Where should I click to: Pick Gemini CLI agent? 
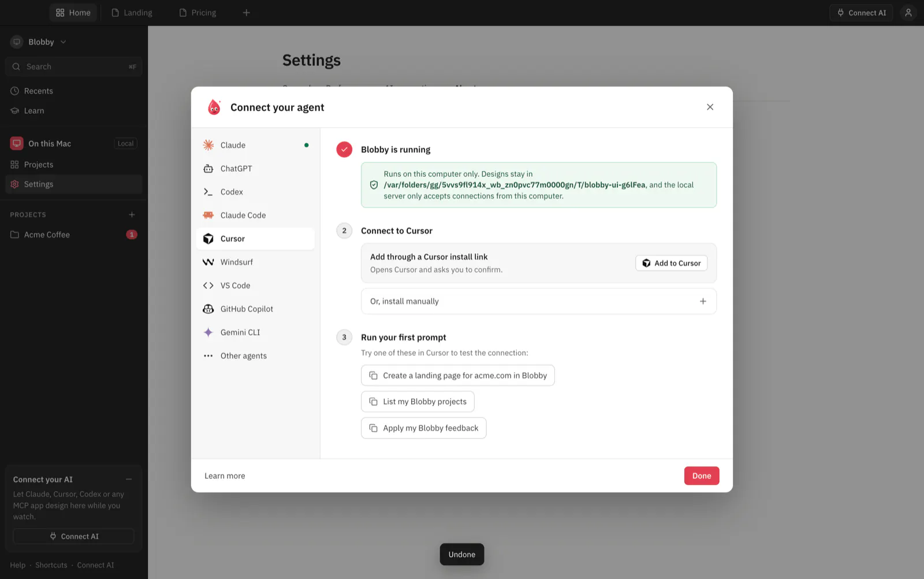click(255, 332)
